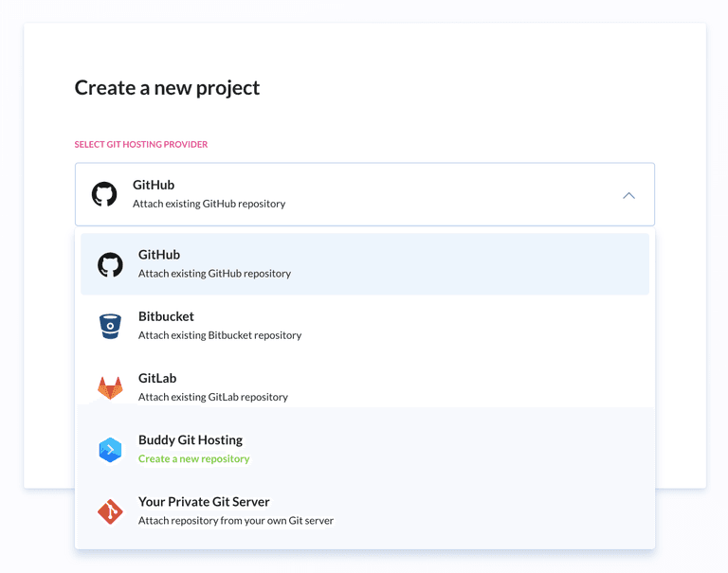Select the Buddy Git Hosting option
Viewport: 728px width, 573px height.
pyautogui.click(x=365, y=449)
